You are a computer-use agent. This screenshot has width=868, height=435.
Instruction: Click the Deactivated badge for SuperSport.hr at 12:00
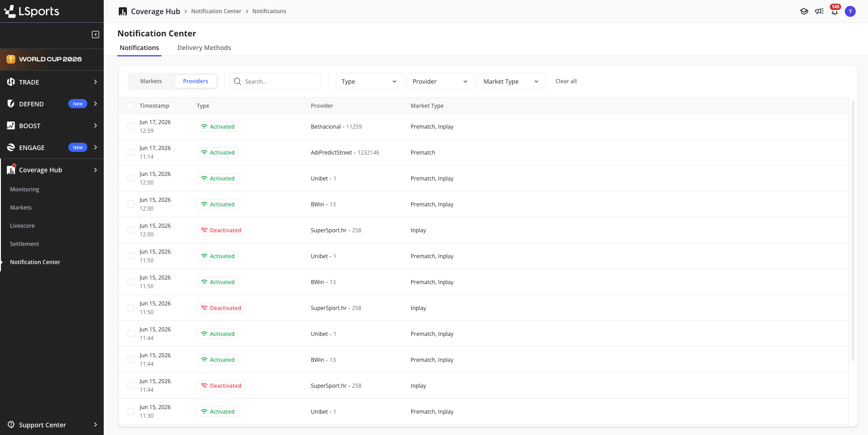(221, 230)
